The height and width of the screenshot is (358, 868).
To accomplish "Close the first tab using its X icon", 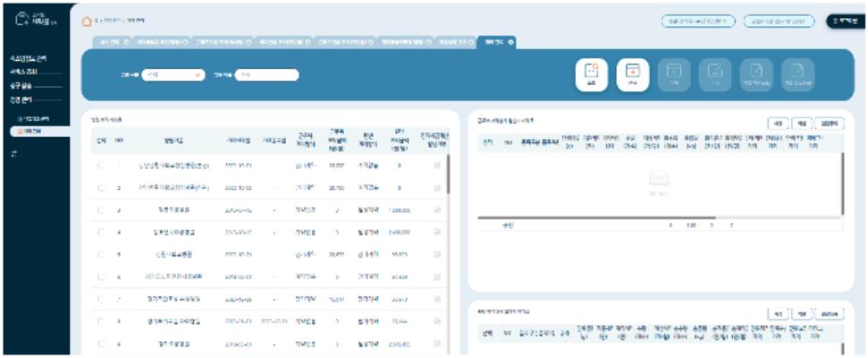I will click(128, 42).
